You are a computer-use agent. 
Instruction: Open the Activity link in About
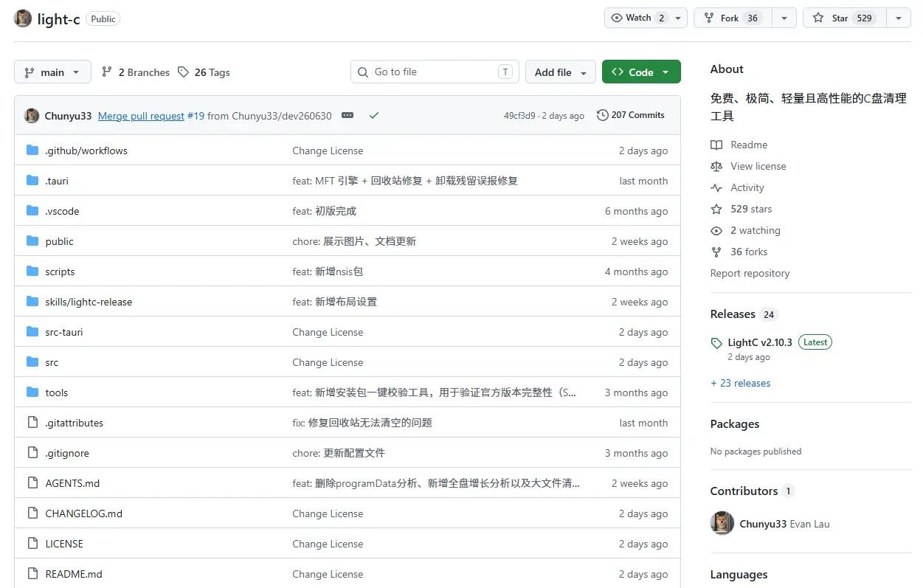tap(738, 187)
